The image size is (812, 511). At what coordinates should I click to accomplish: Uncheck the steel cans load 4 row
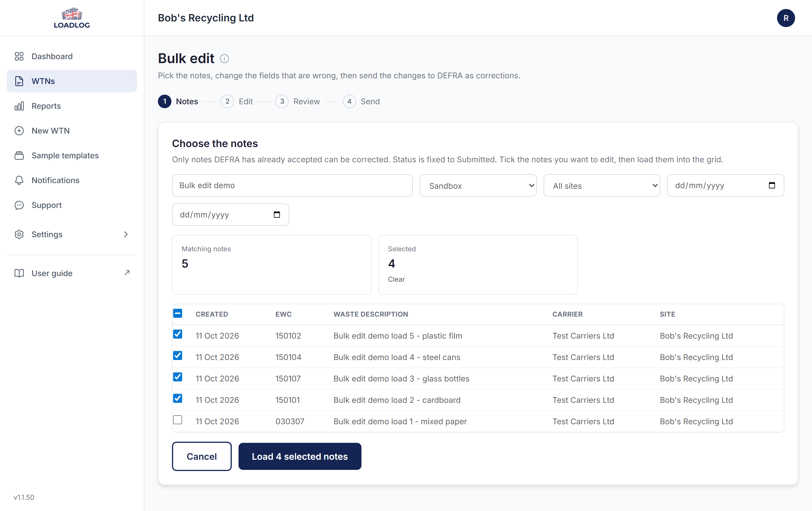[x=178, y=356]
